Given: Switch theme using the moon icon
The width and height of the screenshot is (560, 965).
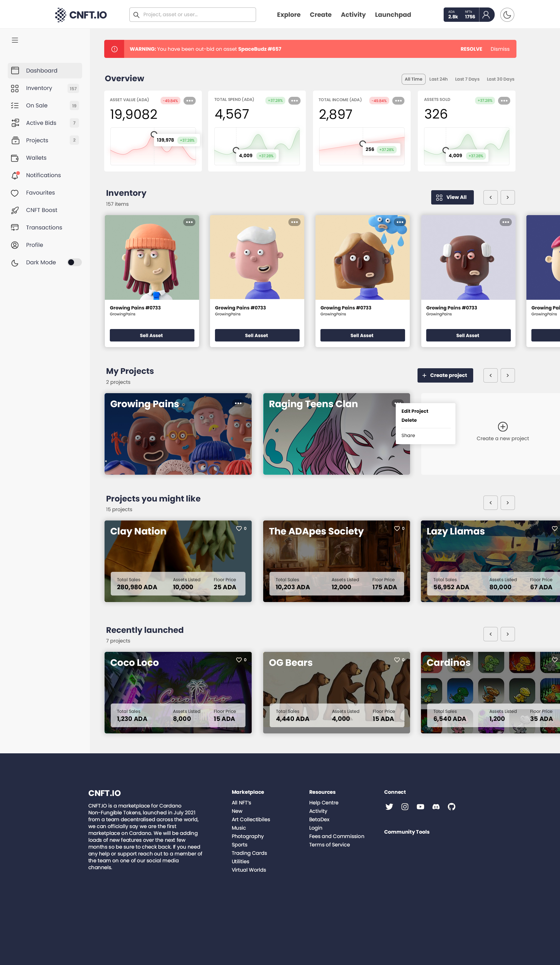Looking at the screenshot, I should (x=507, y=15).
